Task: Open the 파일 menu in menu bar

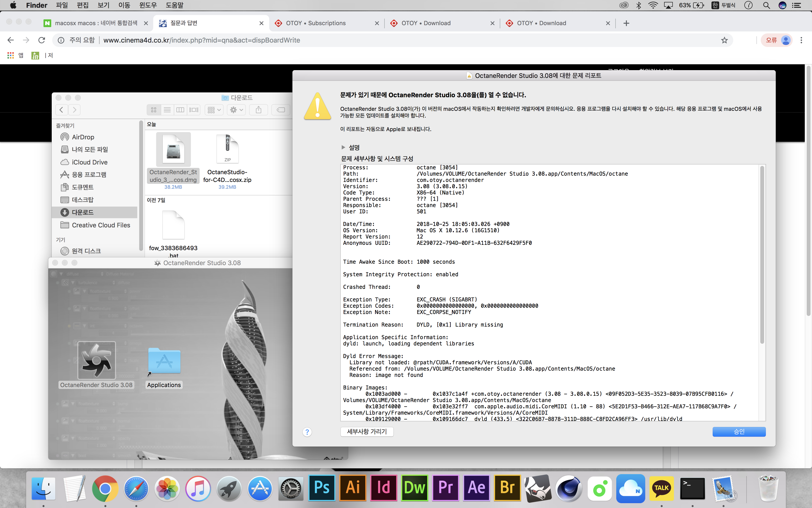Action: (x=62, y=5)
